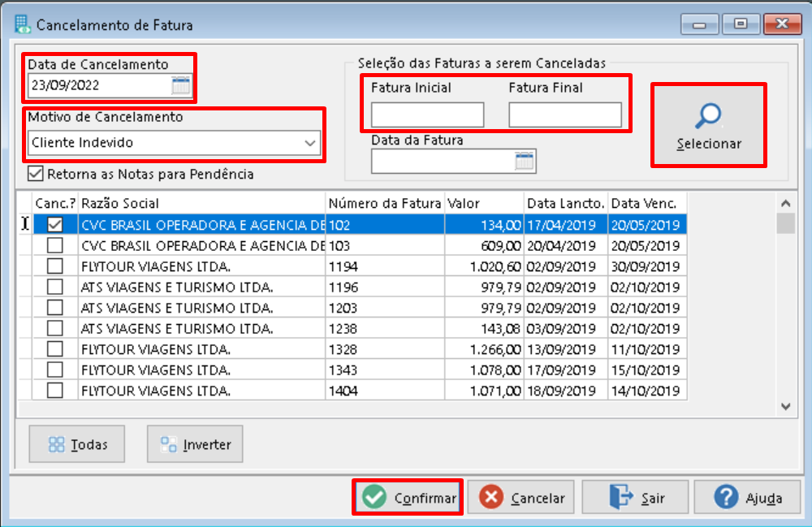Click into Fatura Final field
Image resolution: width=812 pixels, height=527 pixels.
coord(565,115)
